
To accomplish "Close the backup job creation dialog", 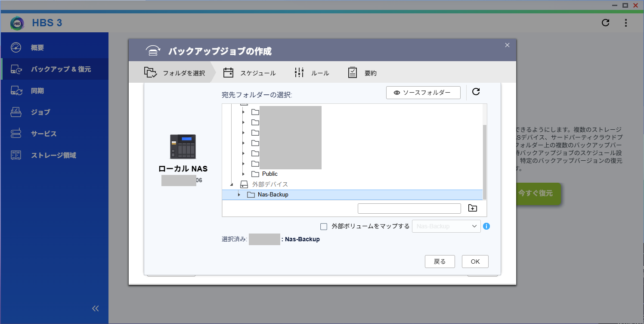I will (507, 45).
